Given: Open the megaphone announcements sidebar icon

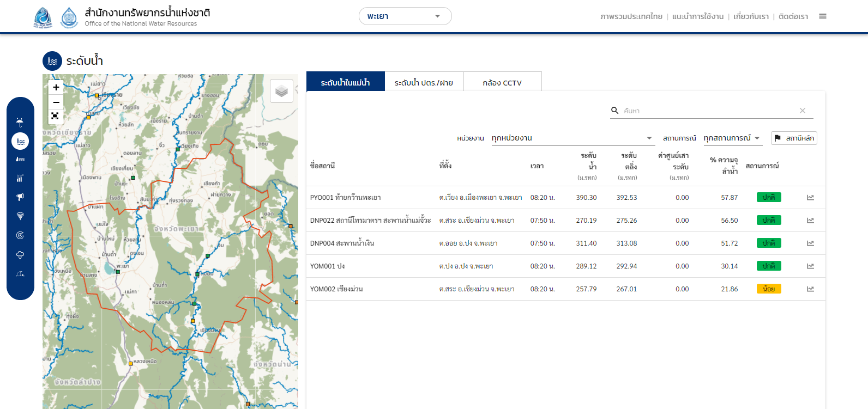Looking at the screenshot, I should tap(20, 197).
